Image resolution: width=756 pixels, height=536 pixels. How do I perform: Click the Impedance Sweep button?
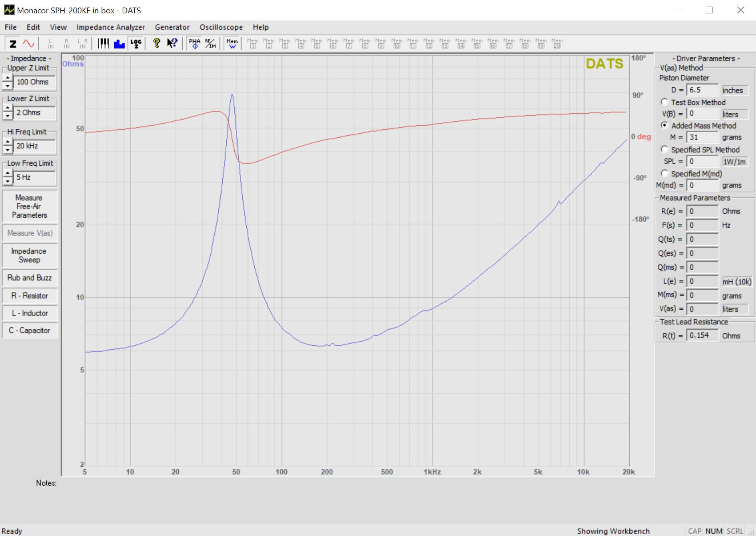(29, 256)
